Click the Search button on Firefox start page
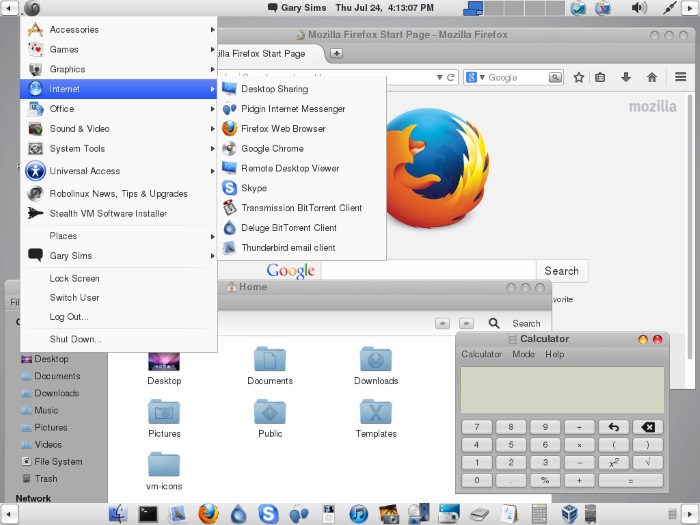Image resolution: width=700 pixels, height=525 pixels. tap(562, 271)
